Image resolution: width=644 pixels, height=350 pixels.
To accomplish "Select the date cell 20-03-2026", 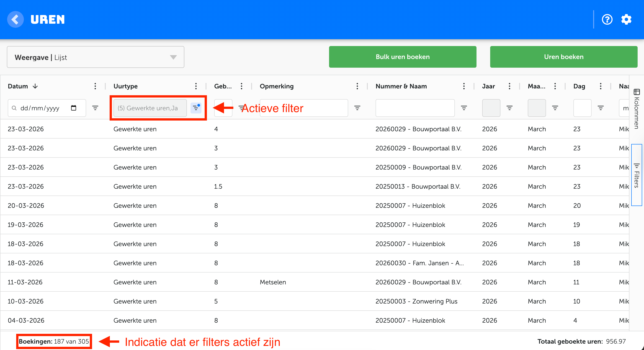I will (26, 205).
